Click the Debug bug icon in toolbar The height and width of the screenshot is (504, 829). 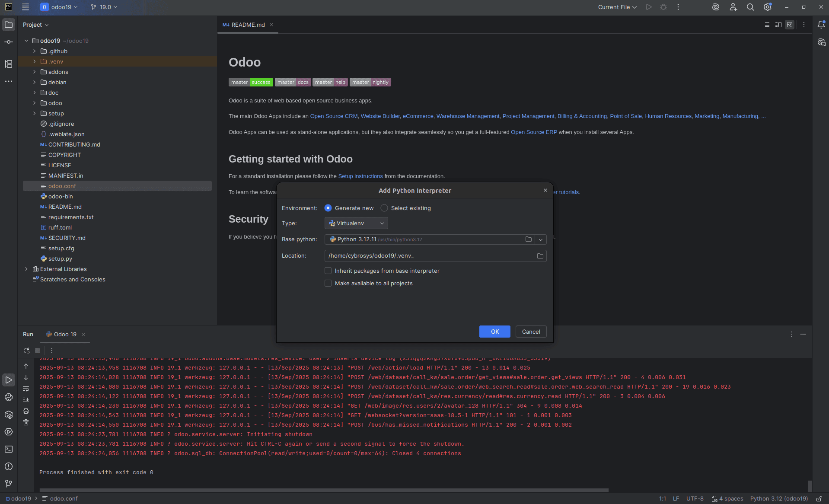click(x=663, y=7)
